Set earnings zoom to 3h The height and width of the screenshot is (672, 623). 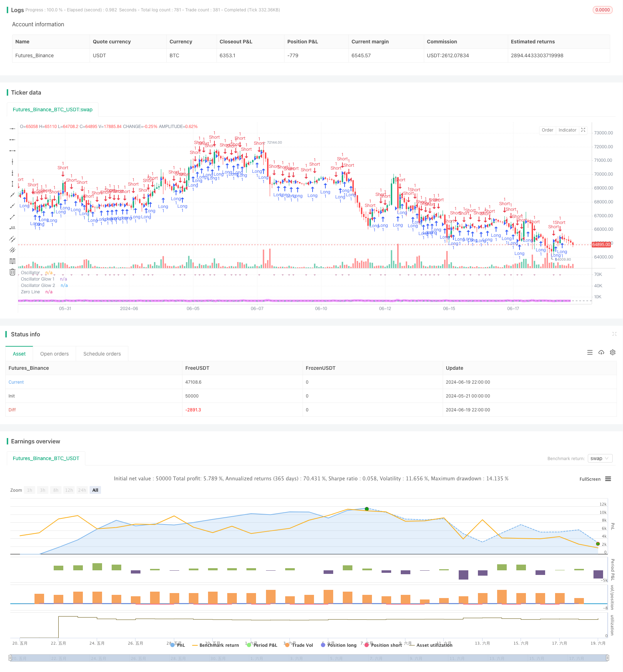coord(43,490)
